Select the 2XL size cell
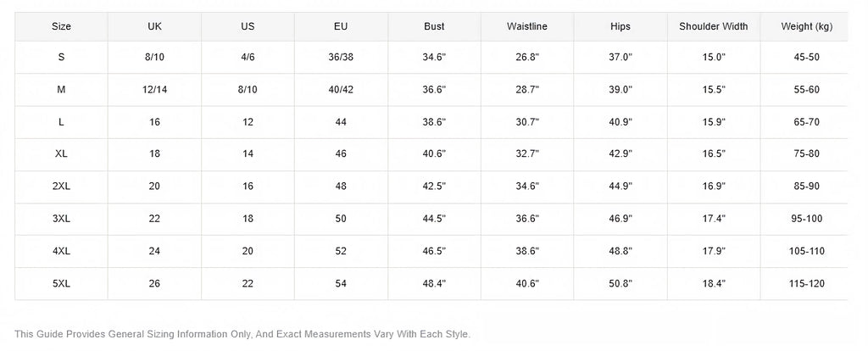Screen dimensions: 868x351 tap(61, 186)
